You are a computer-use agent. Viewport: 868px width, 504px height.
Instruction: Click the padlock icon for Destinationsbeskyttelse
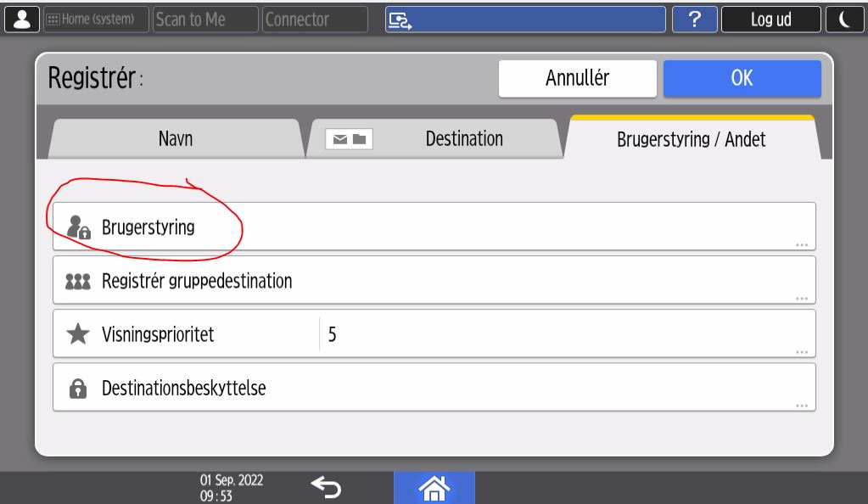pyautogui.click(x=78, y=388)
